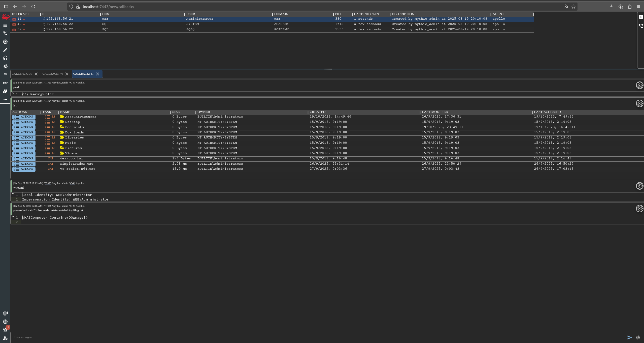Collapse the flag.txt output chevron
The width and height of the screenshot is (644, 343).
(x=13, y=217)
